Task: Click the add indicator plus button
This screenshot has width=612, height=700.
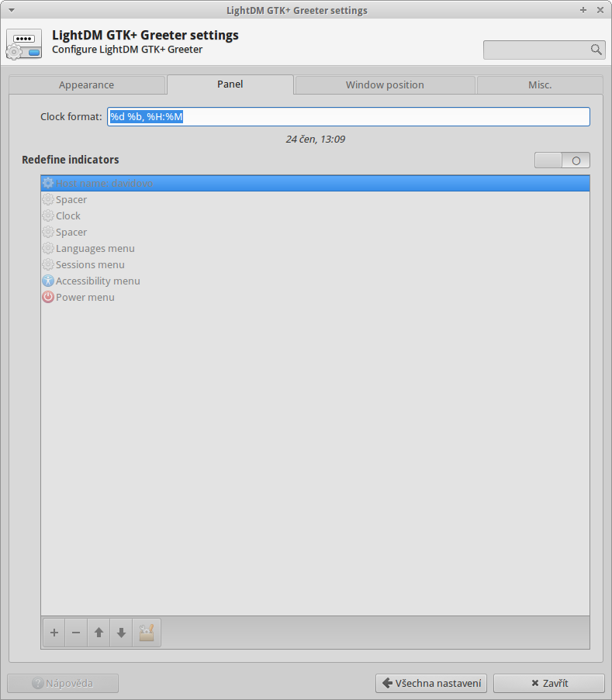Action: [54, 633]
